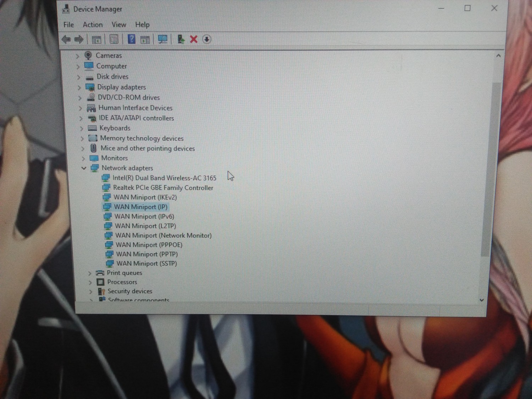Click the Cameras category icon
Image resolution: width=532 pixels, height=399 pixels.
[88, 55]
